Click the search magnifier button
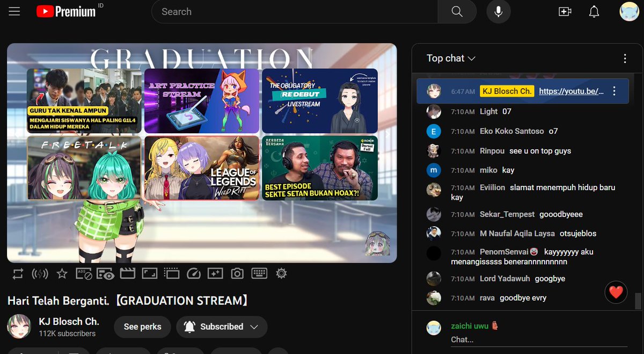644x354 pixels. pos(457,11)
